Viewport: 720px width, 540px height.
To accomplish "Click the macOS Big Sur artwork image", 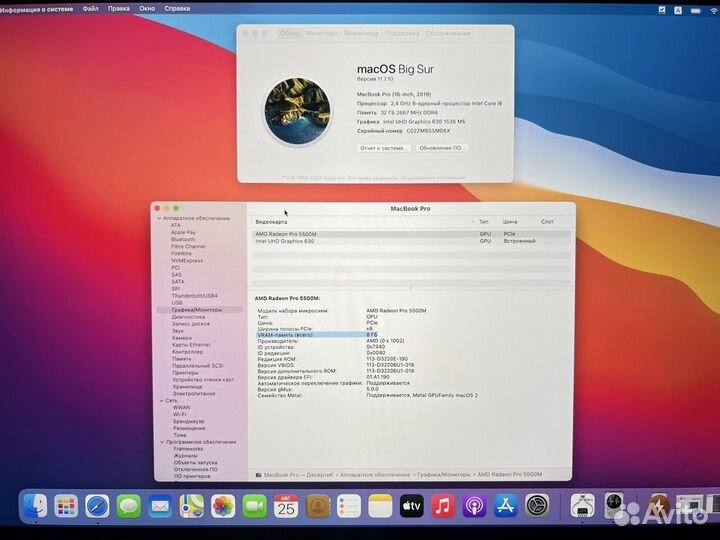I will pos(297,111).
